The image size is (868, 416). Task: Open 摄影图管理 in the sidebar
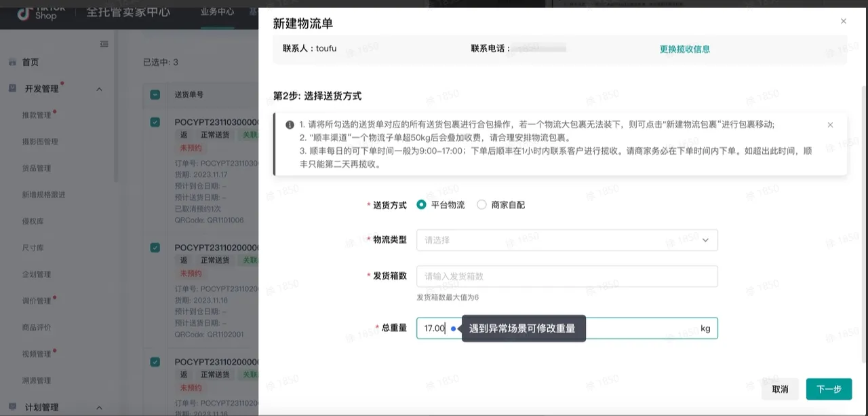point(40,142)
